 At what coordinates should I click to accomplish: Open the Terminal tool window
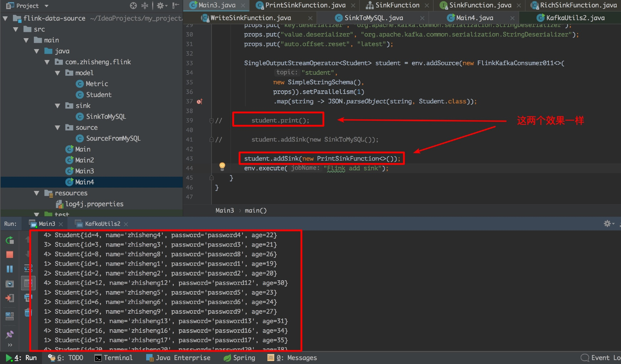114,358
